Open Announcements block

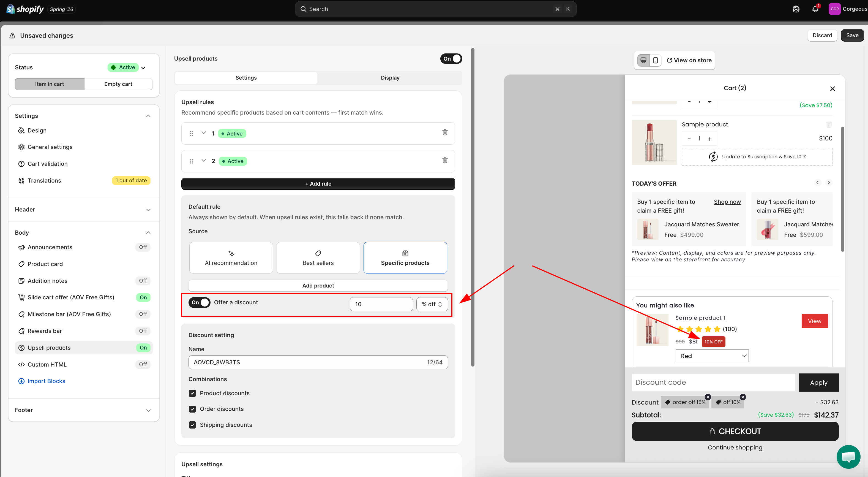point(84,247)
